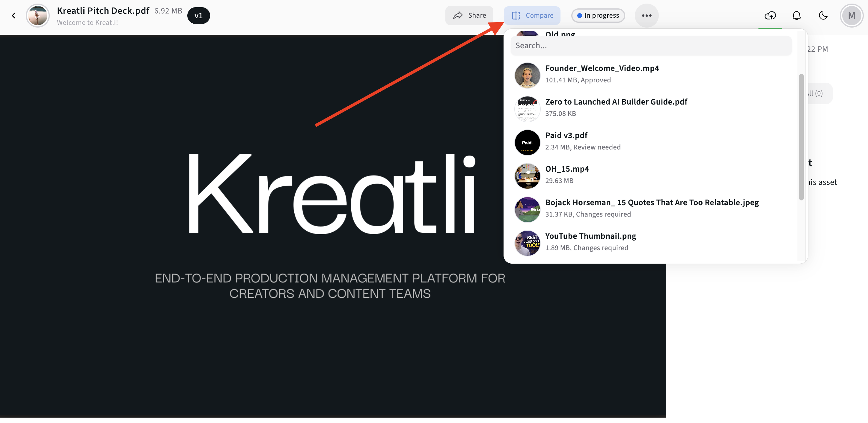
Task: Focus the Search field in compare list
Action: click(x=650, y=46)
